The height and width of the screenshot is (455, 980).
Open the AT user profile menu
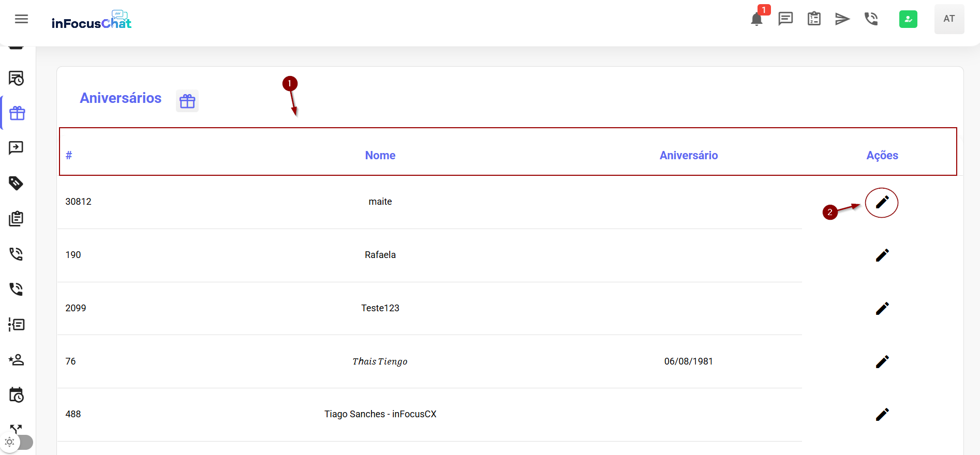(x=949, y=19)
